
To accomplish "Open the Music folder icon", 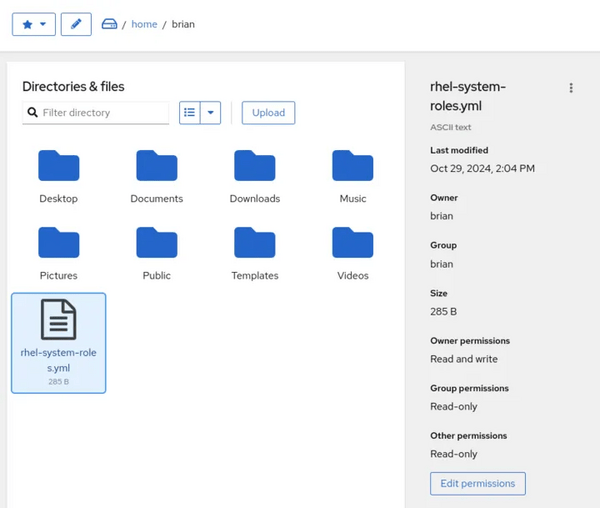I will pyautogui.click(x=352, y=166).
